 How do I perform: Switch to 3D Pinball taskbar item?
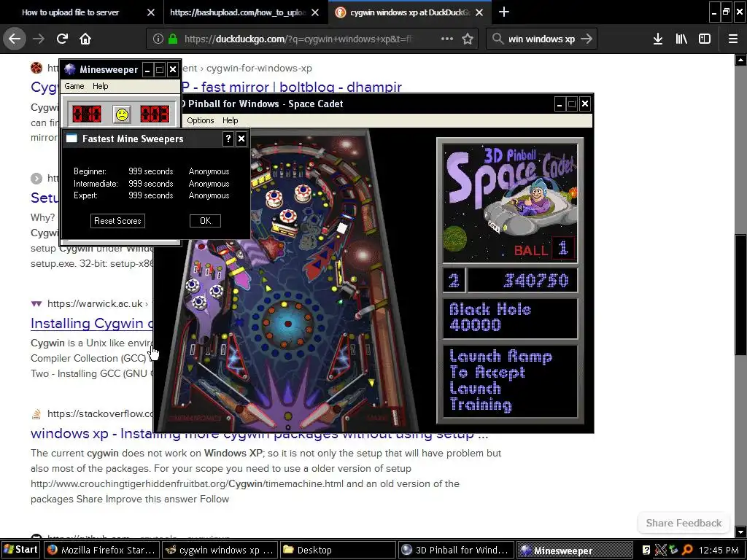(x=455, y=550)
